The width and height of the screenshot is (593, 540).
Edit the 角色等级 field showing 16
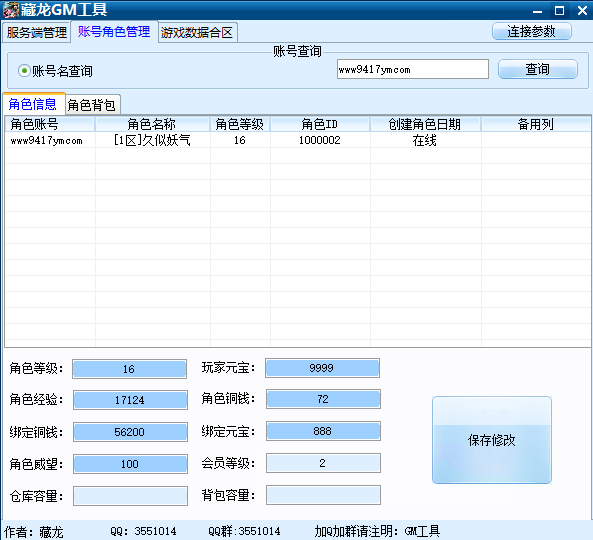coord(129,369)
